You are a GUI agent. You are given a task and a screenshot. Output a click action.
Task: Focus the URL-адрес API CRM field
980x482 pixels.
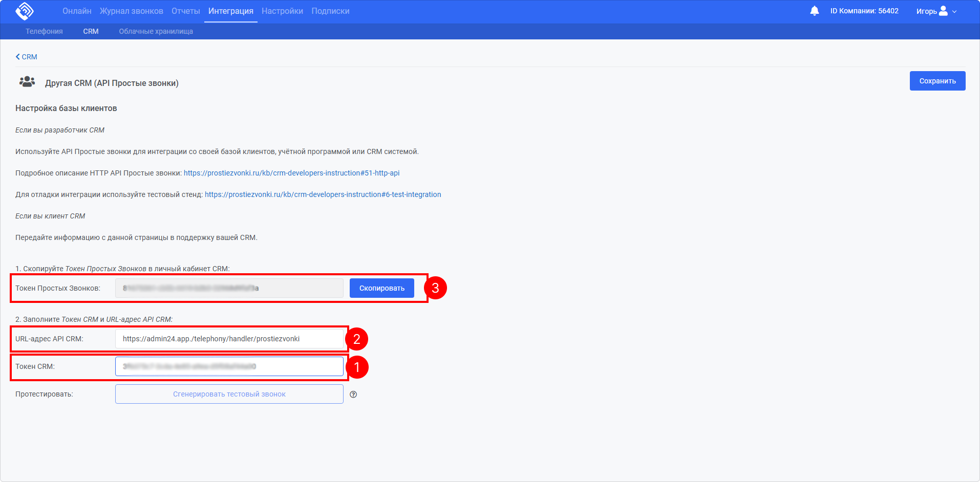point(229,339)
